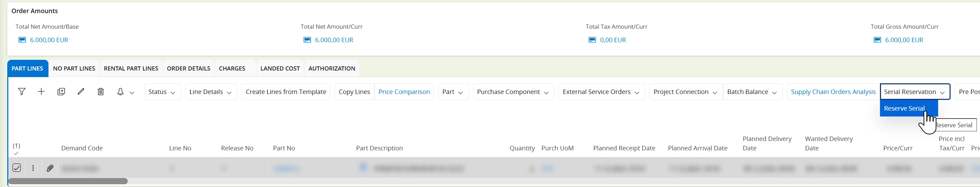This screenshot has height=187, width=980.
Task: Open the filter icon in Part Lines toolbar
Action: [x=22, y=92]
